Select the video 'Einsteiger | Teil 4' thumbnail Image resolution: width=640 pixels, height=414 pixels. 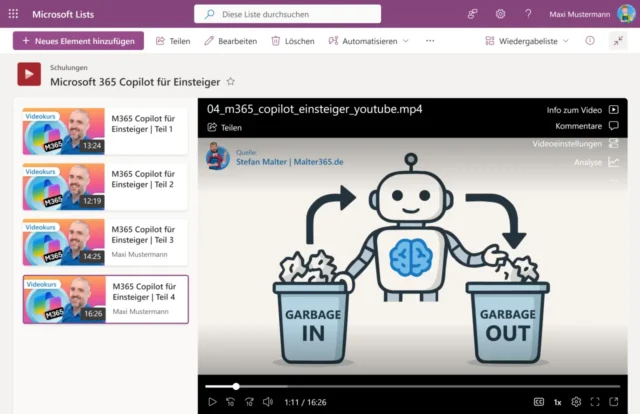[x=64, y=300]
